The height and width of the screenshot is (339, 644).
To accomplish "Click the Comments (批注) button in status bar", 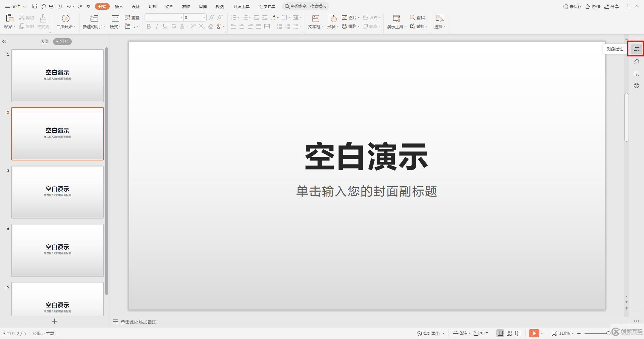I will coord(481,333).
